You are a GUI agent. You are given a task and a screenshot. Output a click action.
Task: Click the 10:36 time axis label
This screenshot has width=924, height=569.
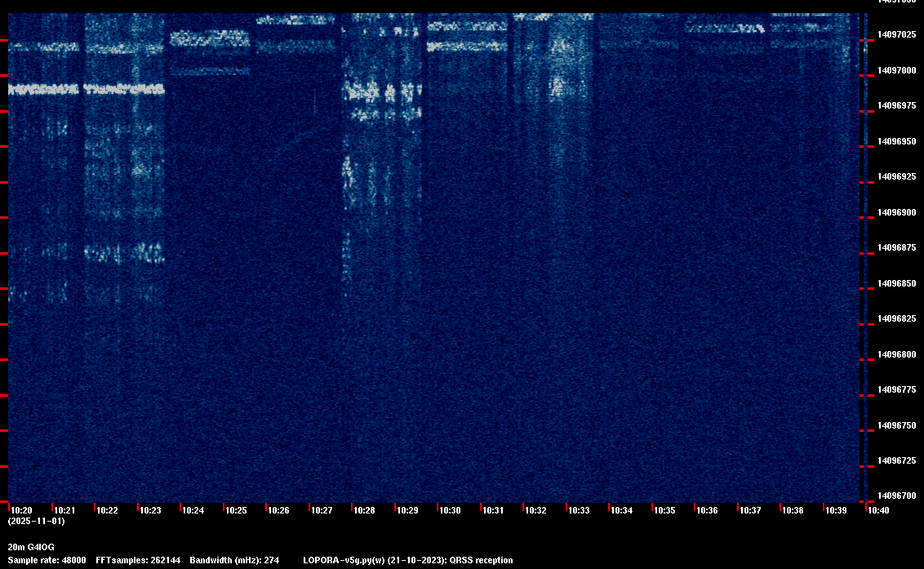tap(707, 510)
